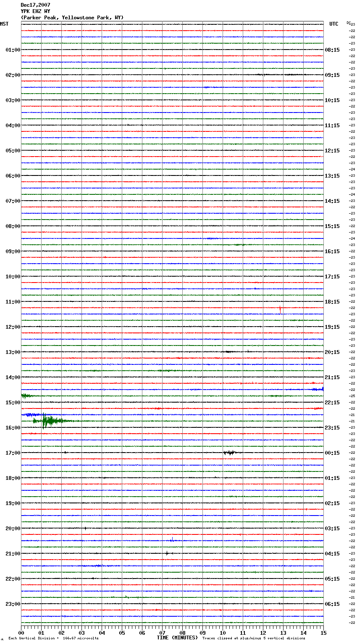Select the 04:00 MST time label
Viewport: 357px width, 644px height.
13,126
